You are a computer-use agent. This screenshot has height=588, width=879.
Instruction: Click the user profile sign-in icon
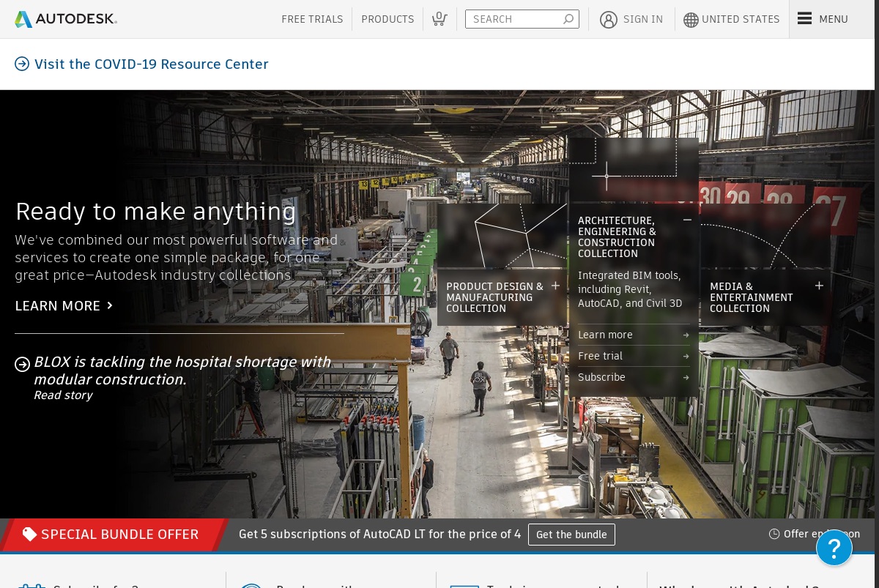[609, 20]
